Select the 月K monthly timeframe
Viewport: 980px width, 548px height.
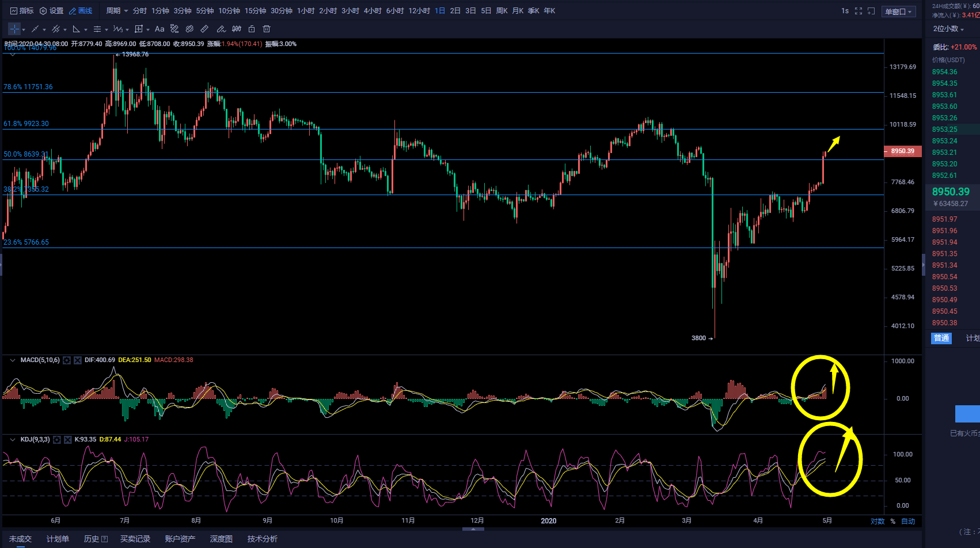(x=518, y=11)
